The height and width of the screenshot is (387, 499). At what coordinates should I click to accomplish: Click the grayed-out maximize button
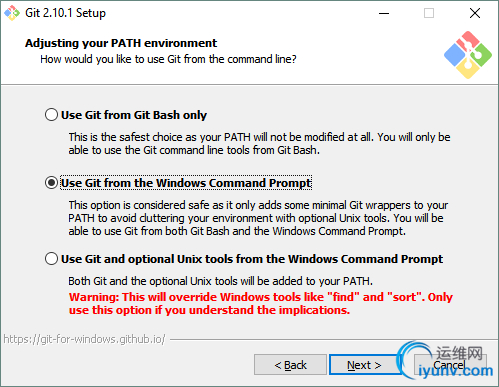(429, 13)
